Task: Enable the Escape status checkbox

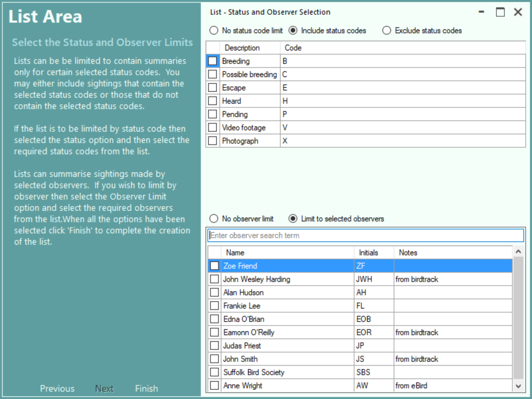Action: point(213,88)
